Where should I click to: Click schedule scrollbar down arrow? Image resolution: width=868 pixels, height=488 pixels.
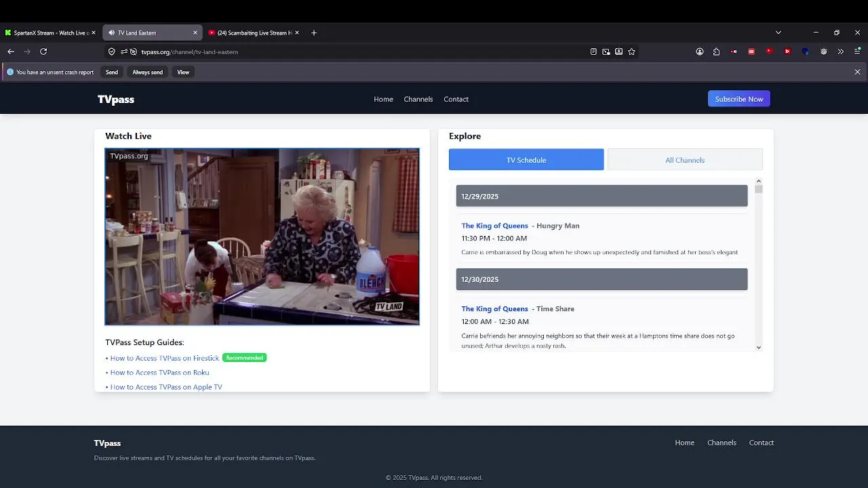pyautogui.click(x=759, y=347)
